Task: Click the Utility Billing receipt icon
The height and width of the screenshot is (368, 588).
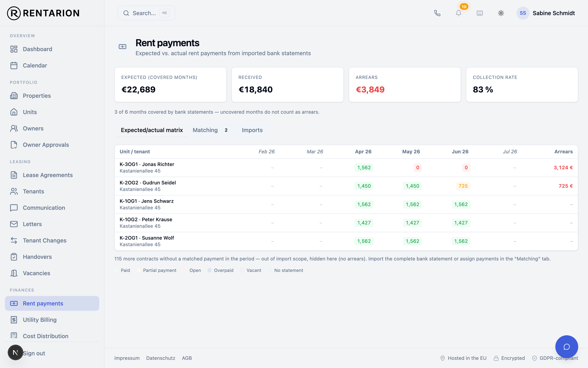Action: [x=14, y=320]
